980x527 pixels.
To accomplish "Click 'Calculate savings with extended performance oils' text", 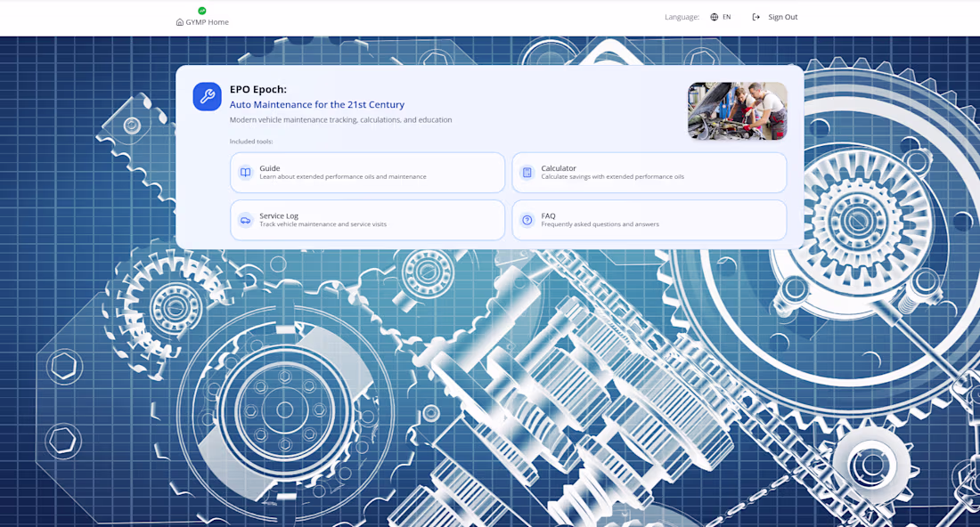I will (613, 177).
